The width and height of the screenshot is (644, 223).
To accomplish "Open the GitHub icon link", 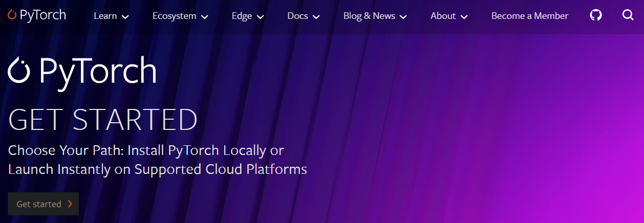I will pos(596,15).
